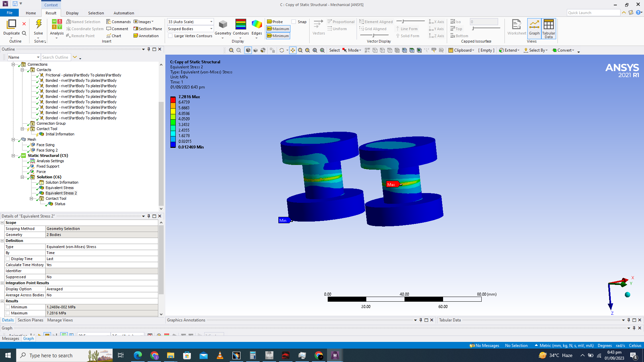The width and height of the screenshot is (644, 362).
Task: Open the File menu
Action: [9, 13]
